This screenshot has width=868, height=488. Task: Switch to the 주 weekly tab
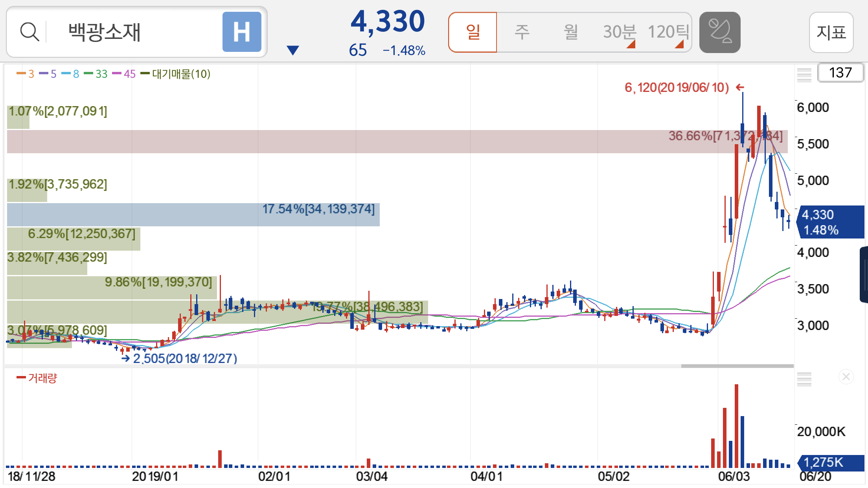[x=522, y=32]
